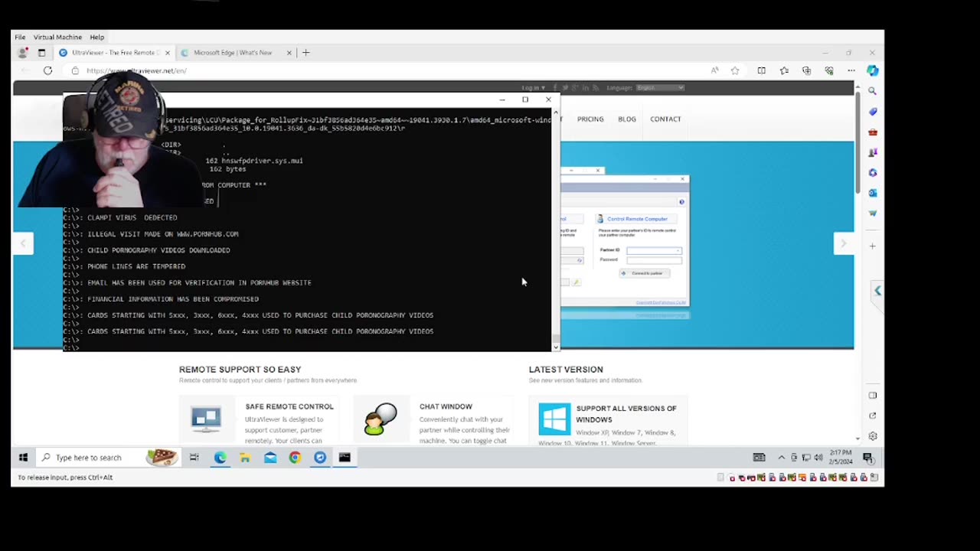Open the notification center icon
Viewport: 980px width, 551px height.
pos(868,458)
